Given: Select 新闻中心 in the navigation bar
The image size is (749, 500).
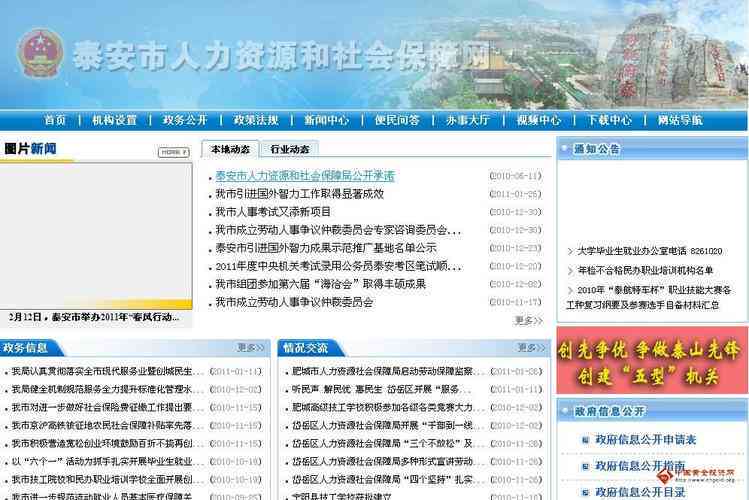Looking at the screenshot, I should point(327,120).
